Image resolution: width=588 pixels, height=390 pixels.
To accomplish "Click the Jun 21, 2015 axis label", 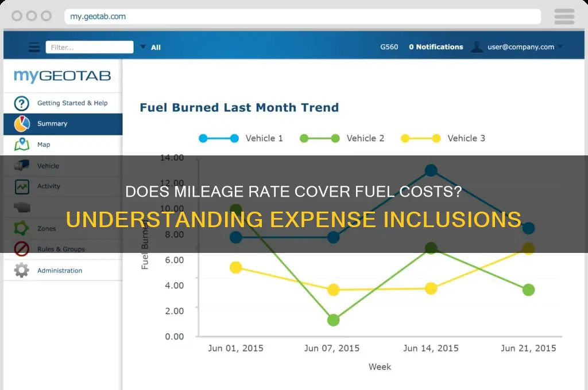I will [528, 348].
